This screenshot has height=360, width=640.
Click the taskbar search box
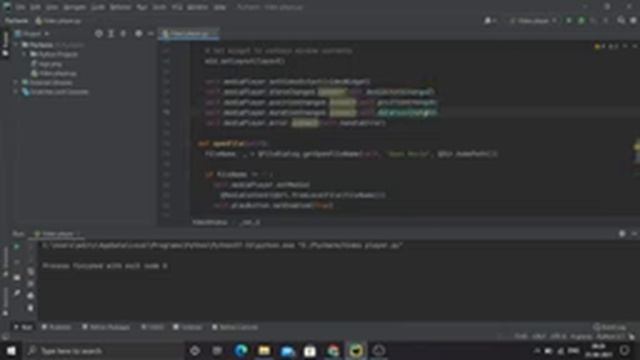104,351
